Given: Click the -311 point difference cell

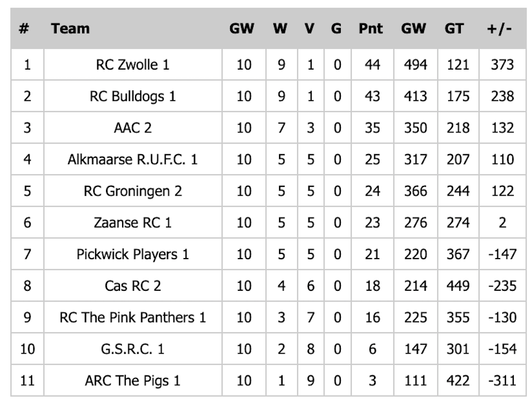Looking at the screenshot, I should tap(502, 381).
